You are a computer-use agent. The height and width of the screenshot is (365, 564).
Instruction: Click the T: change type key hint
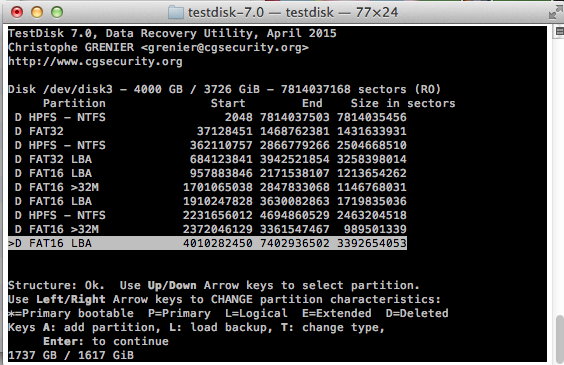point(333,328)
